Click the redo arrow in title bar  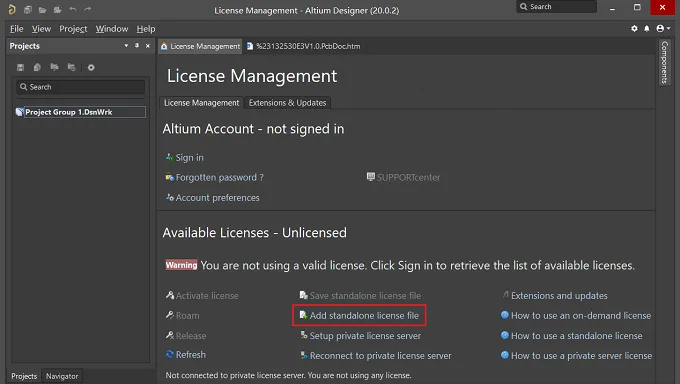click(x=88, y=9)
